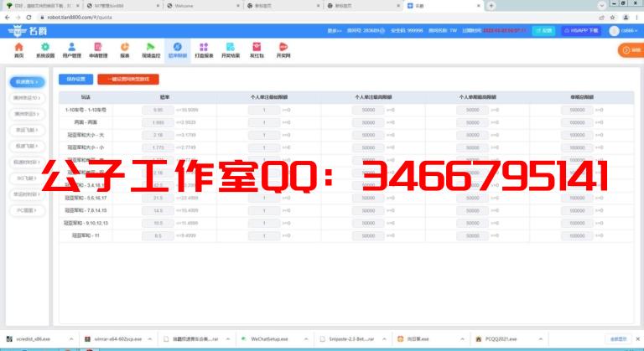The height and width of the screenshot is (351, 644).
Task: Expand options chevron for vcredist_x86.exe download
Action: [71, 339]
